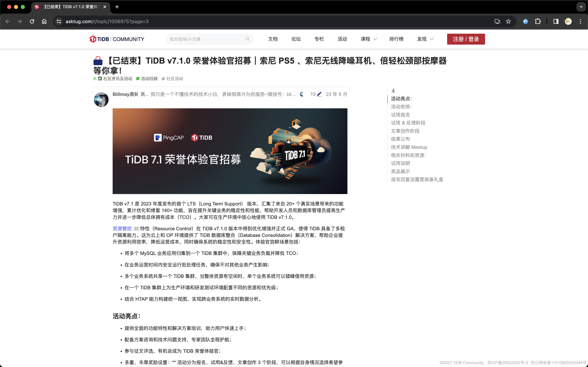View post edit history pencil icon
The height and width of the screenshot is (367, 588).
click(x=319, y=94)
